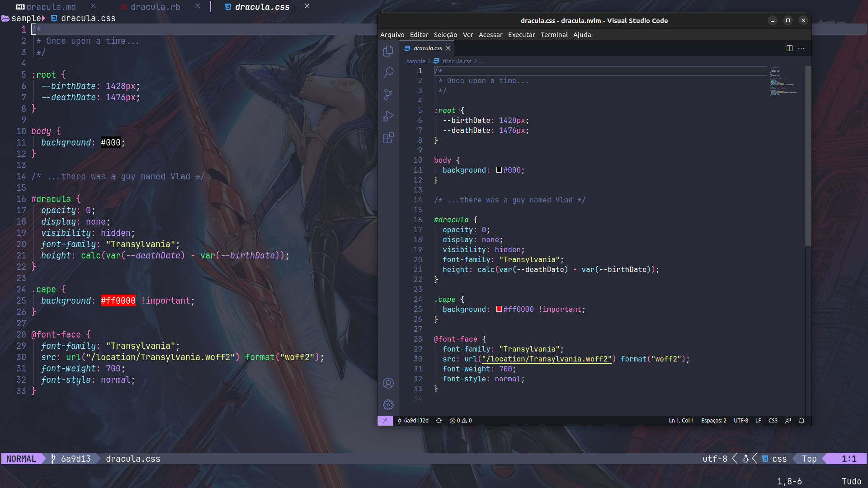
Task: Open the Manage gear icon in VS Code
Action: (x=388, y=405)
